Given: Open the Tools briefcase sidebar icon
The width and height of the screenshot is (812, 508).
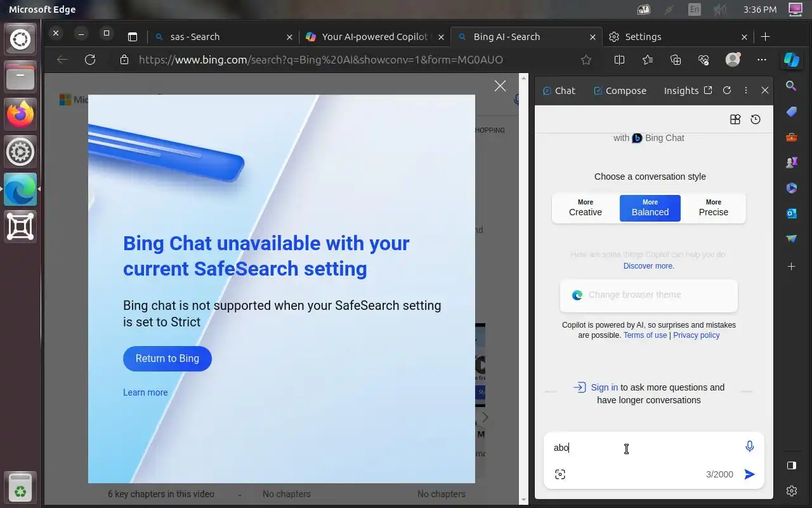Looking at the screenshot, I should [791, 137].
